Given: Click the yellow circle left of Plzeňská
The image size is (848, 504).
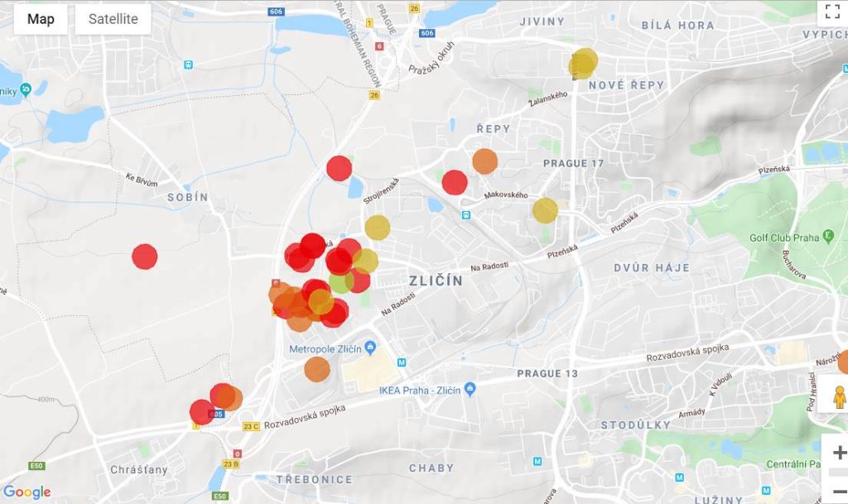Looking at the screenshot, I should [545, 210].
